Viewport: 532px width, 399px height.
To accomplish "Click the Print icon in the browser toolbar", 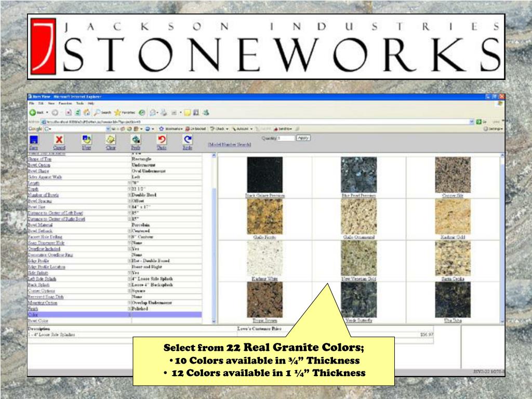I will [164, 112].
